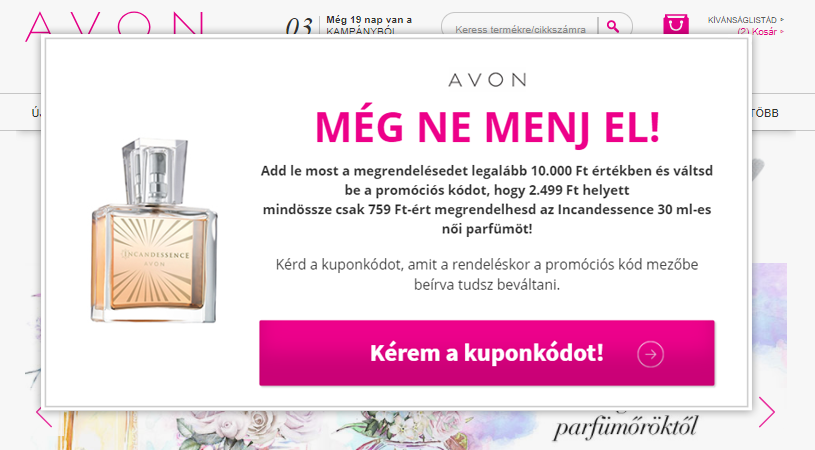815x450 pixels.
Task: Click the gray AVON logo inside popup
Action: tap(487, 80)
